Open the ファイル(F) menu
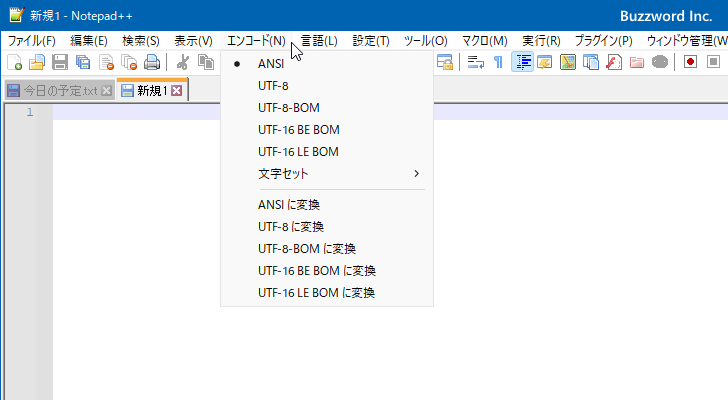This screenshot has height=400, width=728. point(32,41)
